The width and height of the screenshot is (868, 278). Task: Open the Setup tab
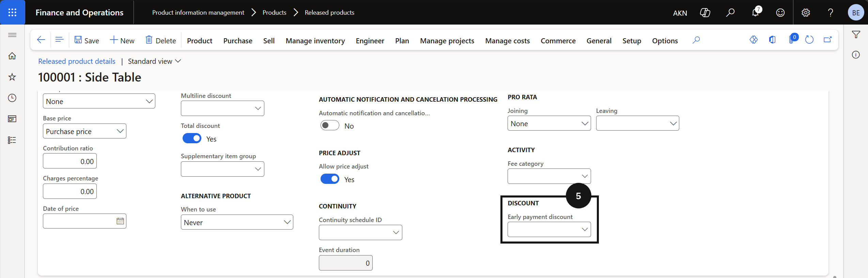click(x=632, y=41)
